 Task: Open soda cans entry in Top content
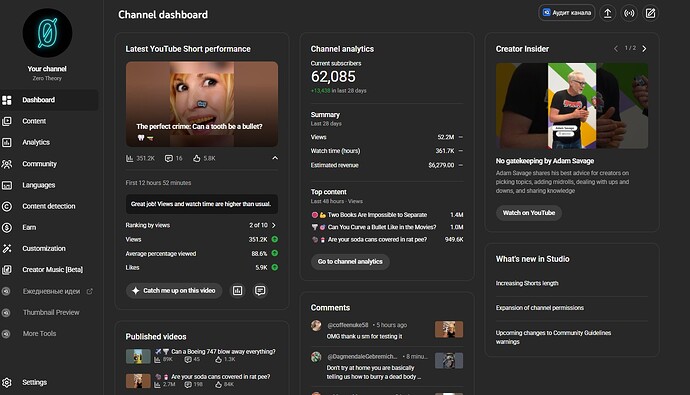click(377, 239)
